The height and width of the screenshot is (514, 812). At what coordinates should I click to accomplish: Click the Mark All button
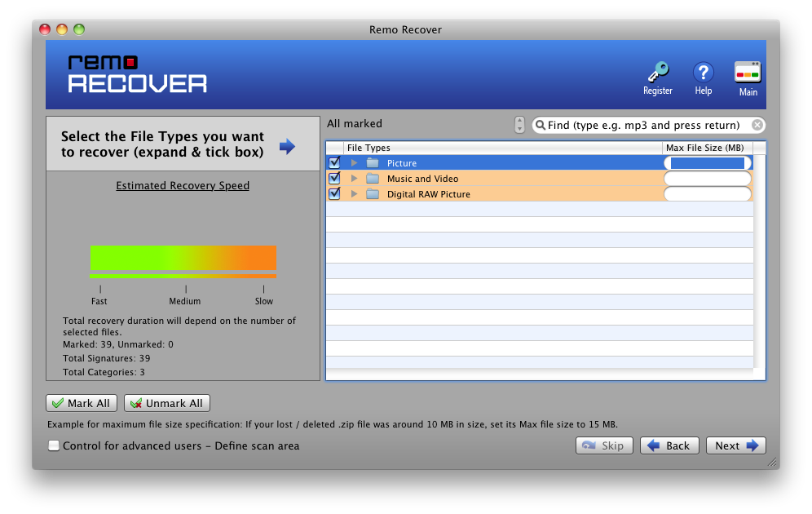click(82, 403)
